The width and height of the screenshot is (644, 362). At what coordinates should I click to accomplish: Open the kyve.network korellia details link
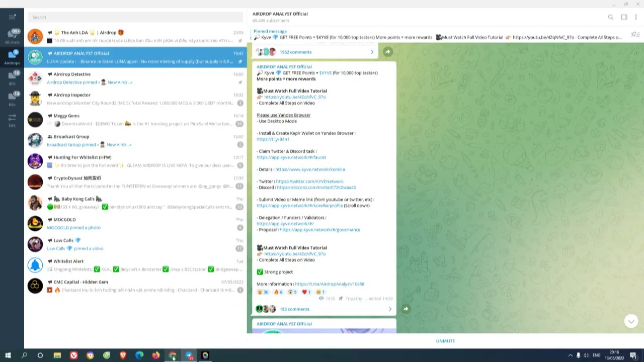(310, 169)
